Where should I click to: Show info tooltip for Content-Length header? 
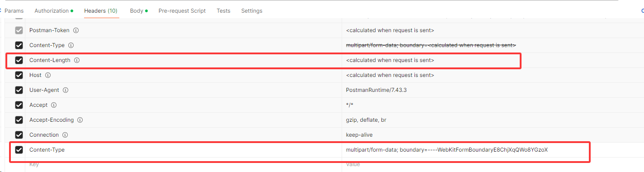(x=77, y=60)
